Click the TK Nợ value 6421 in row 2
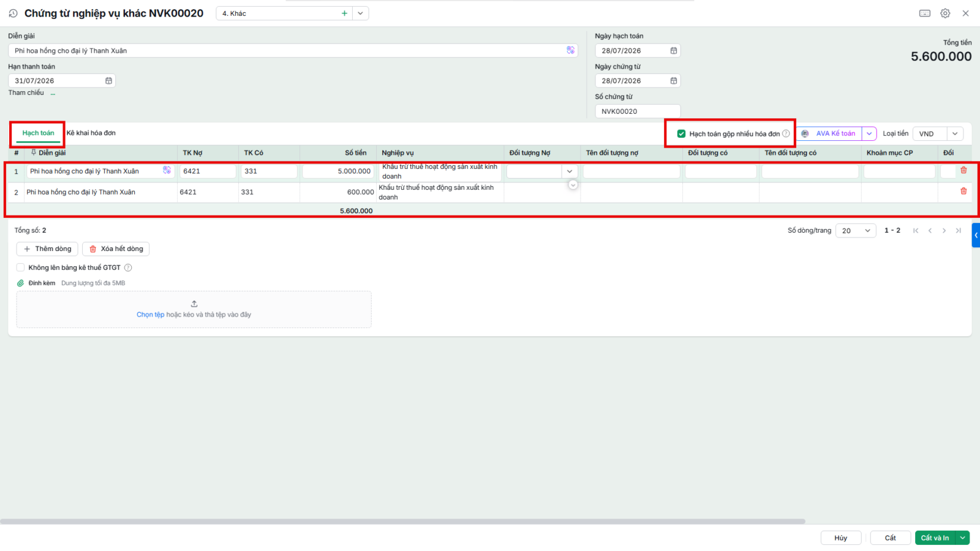The width and height of the screenshot is (980, 551). tap(188, 192)
